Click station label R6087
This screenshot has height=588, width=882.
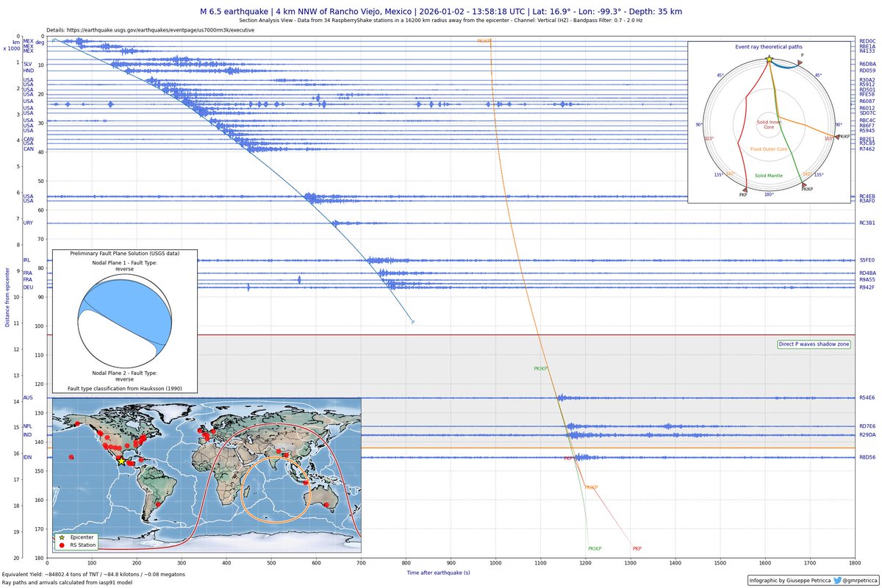(867, 101)
